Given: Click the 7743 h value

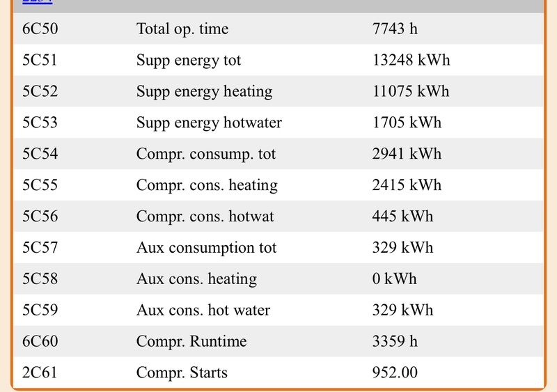Looking at the screenshot, I should pos(395,29).
